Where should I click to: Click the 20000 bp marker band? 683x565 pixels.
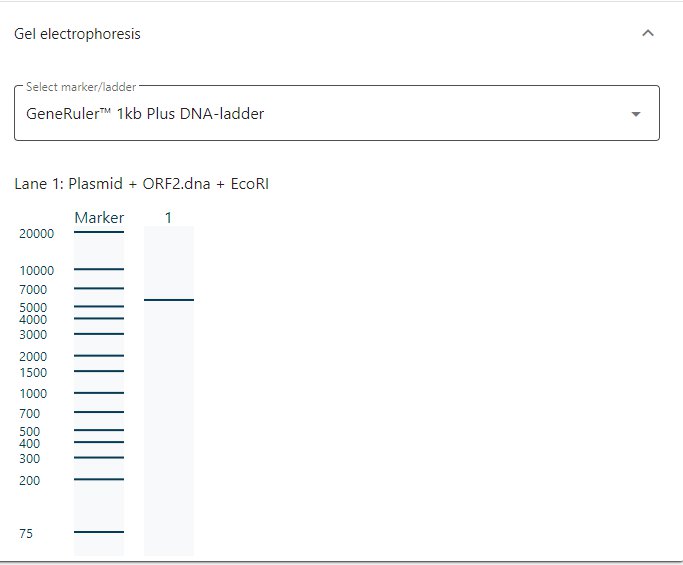point(99,233)
